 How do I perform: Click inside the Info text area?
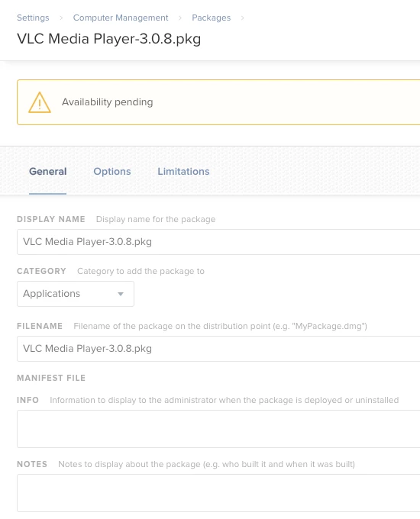coord(218,429)
